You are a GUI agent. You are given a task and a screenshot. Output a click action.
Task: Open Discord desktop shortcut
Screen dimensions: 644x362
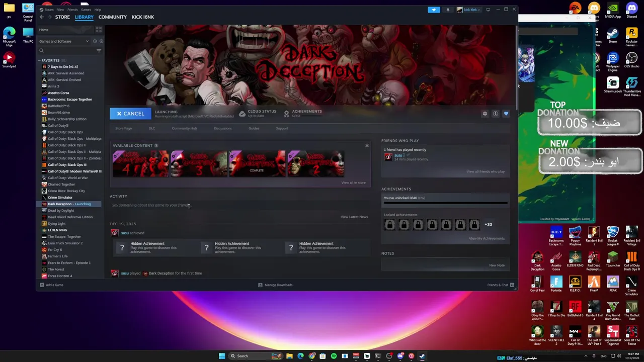coord(631,10)
